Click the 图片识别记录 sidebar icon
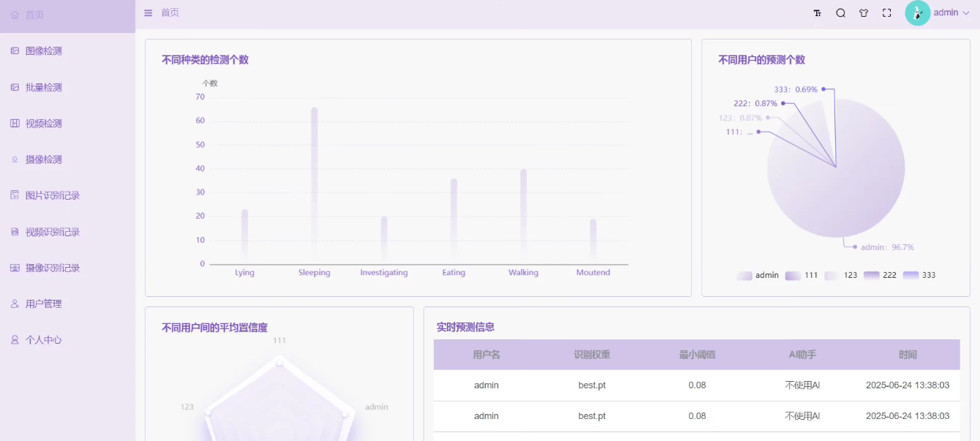 [x=15, y=195]
